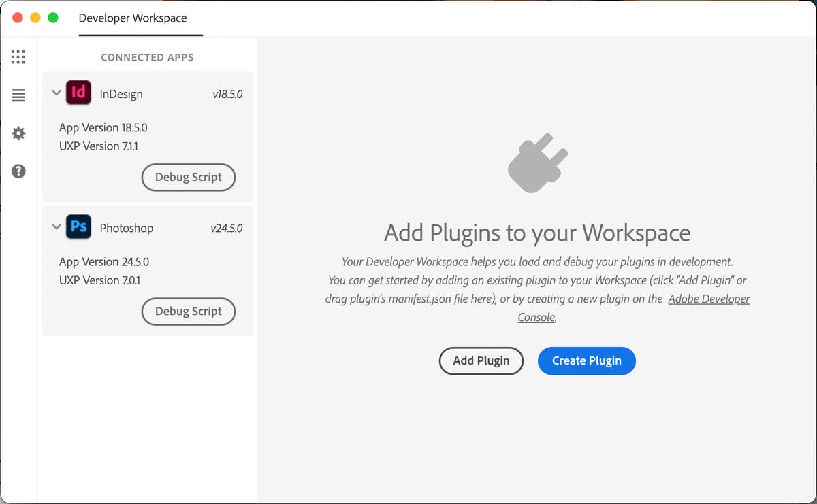Click the blue Create Plugin button
Viewport: 817px width, 504px height.
point(587,360)
